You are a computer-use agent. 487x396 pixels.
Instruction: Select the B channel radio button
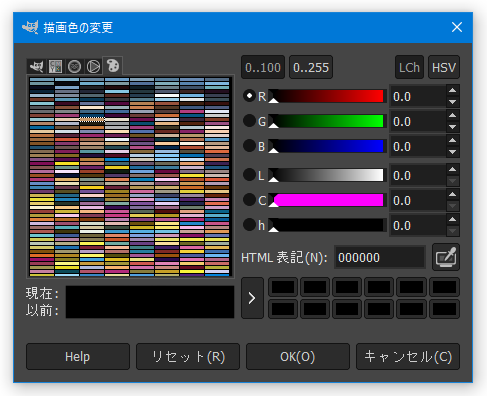tap(249, 146)
